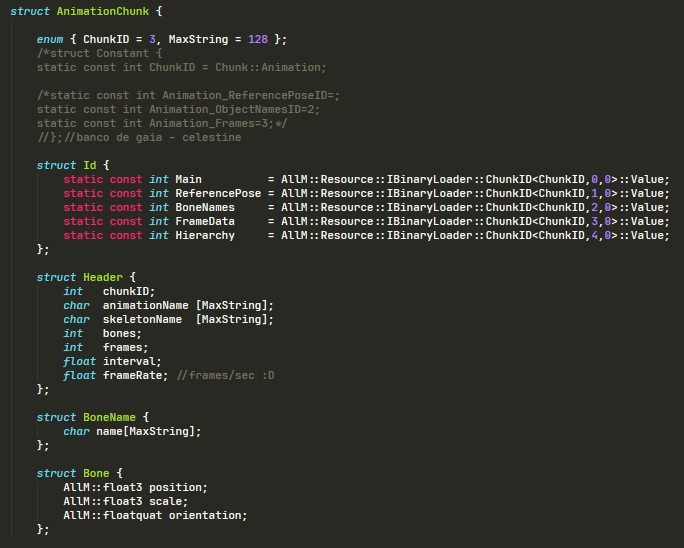Click the 'ReferencePose' constant name in struct Id
The image size is (684, 548).
pyautogui.click(x=218, y=193)
